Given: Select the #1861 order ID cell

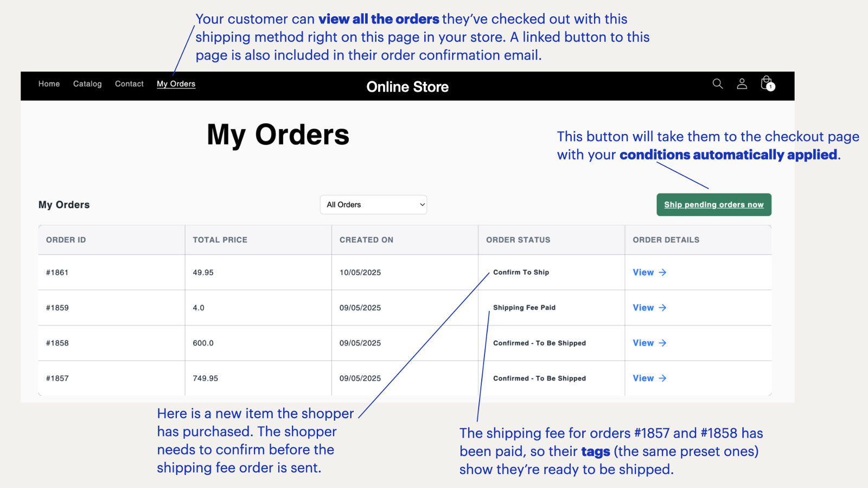Looking at the screenshot, I should pos(57,272).
